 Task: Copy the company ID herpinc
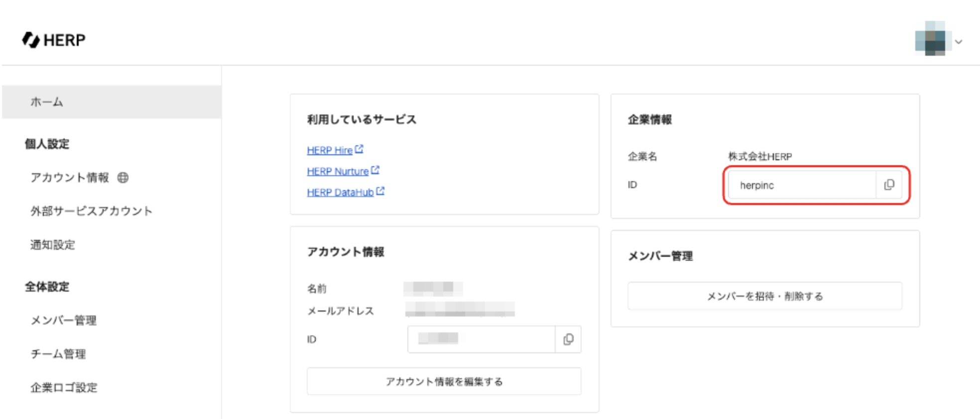[889, 185]
